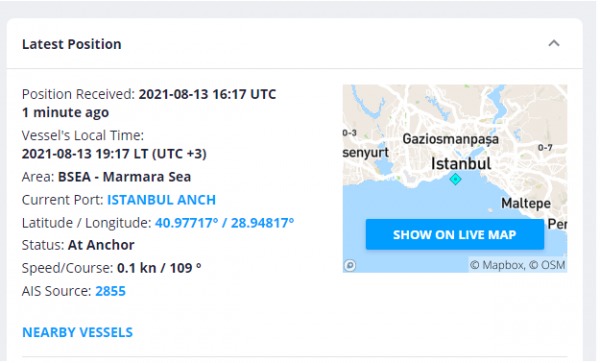Click the vessel's local time value

pyautogui.click(x=114, y=154)
